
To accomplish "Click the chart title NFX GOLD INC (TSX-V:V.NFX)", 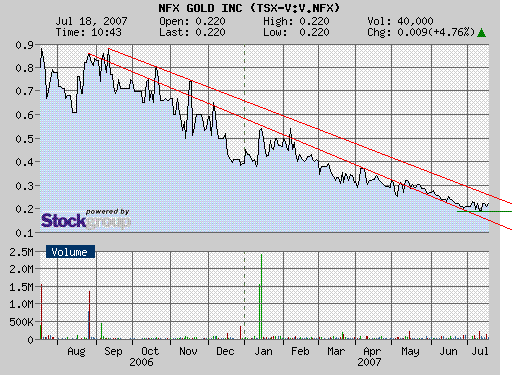I will point(249,8).
